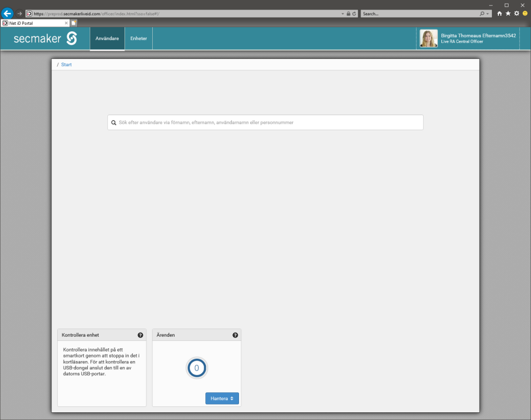531x420 pixels.
Task: Click the Ärenden count circle showing 0
Action: pyautogui.click(x=196, y=368)
